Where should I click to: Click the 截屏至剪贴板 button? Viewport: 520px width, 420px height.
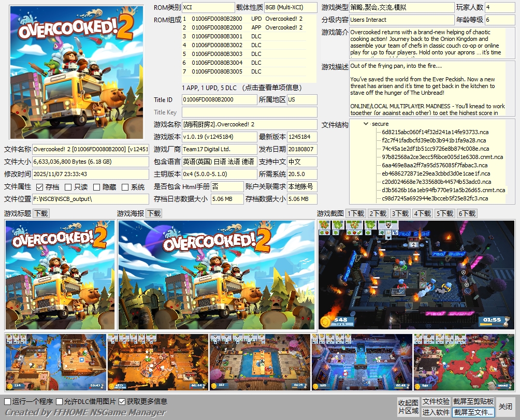[473, 402]
